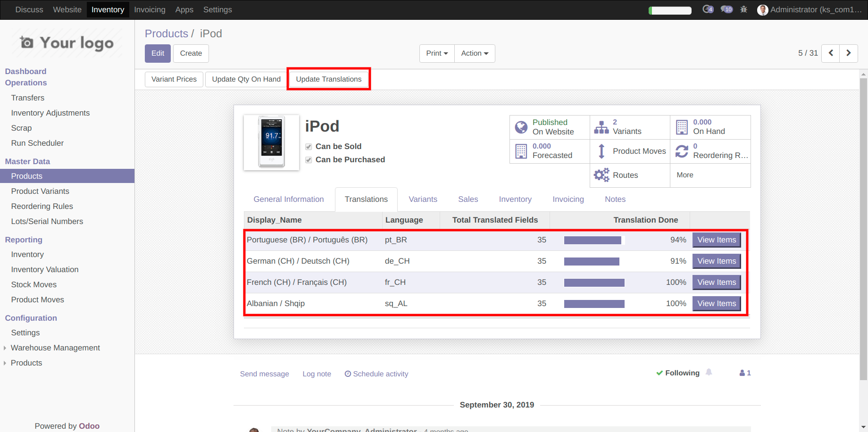Screen dimensions: 868x432
Task: Open Reordering Rules in sidebar
Action: point(42,206)
